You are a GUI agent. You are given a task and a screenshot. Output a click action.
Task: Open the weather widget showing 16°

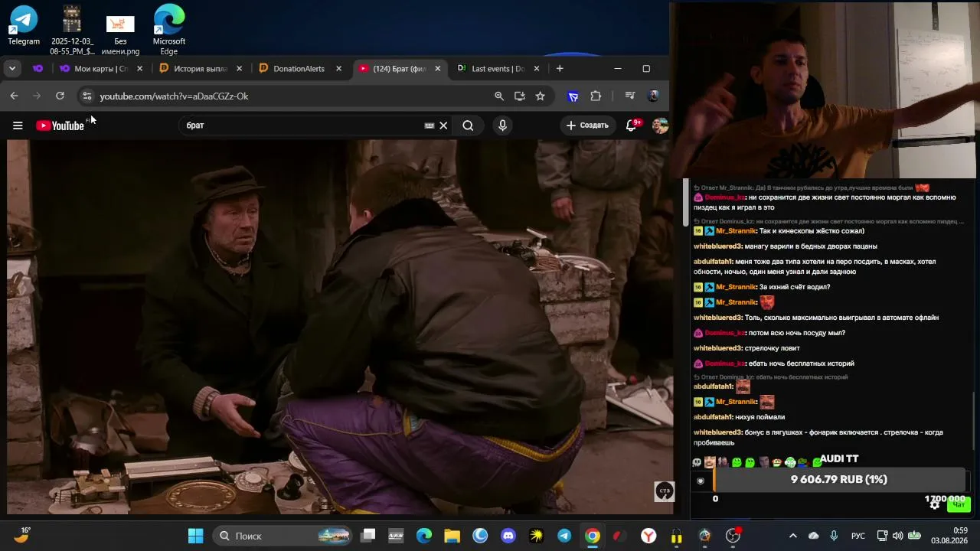click(22, 535)
